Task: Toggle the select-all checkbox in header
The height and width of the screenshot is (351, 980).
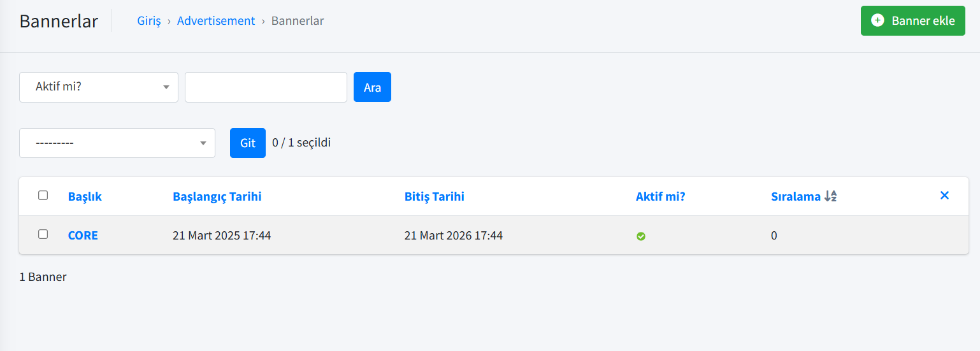Action: pos(43,195)
